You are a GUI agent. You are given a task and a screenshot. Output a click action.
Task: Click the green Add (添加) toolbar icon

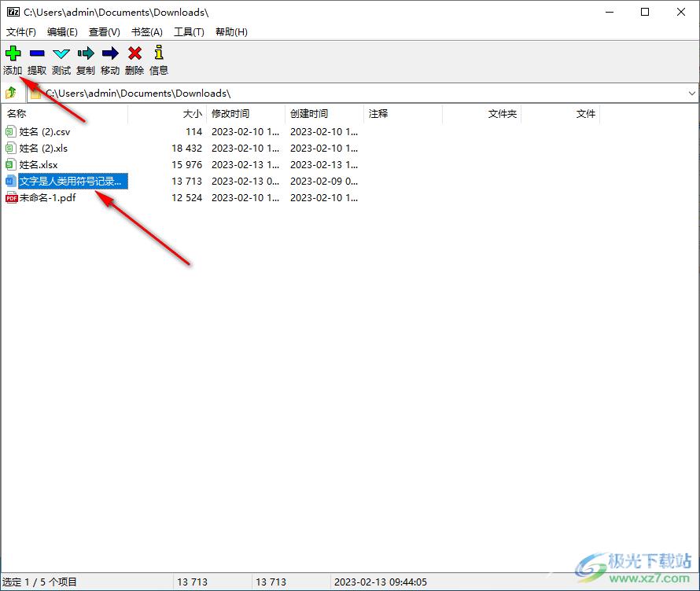(13, 53)
